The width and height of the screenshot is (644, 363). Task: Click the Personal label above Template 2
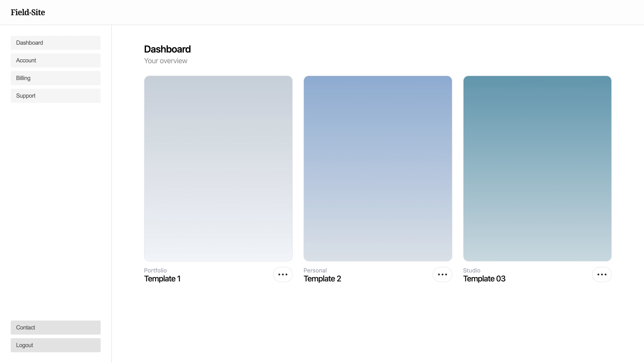[315, 270]
